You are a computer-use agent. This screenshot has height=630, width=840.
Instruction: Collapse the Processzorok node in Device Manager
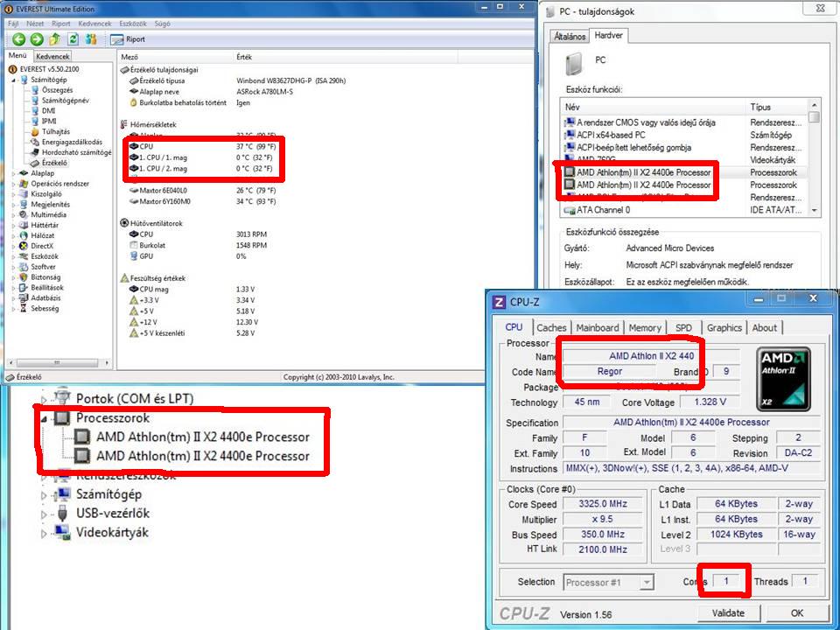click(x=45, y=418)
